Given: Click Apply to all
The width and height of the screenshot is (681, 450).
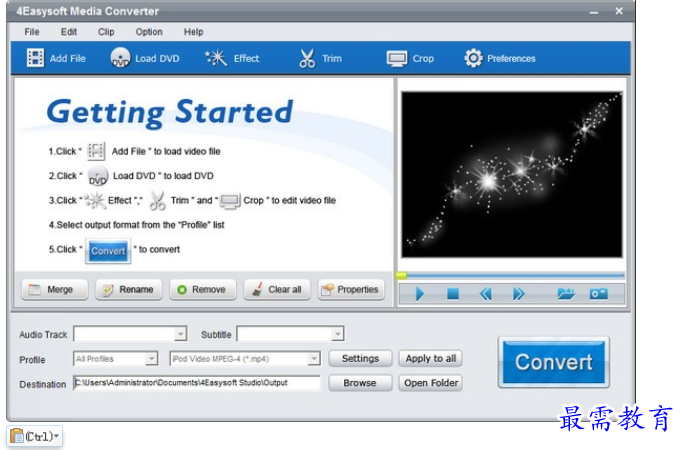Looking at the screenshot, I should click(430, 358).
